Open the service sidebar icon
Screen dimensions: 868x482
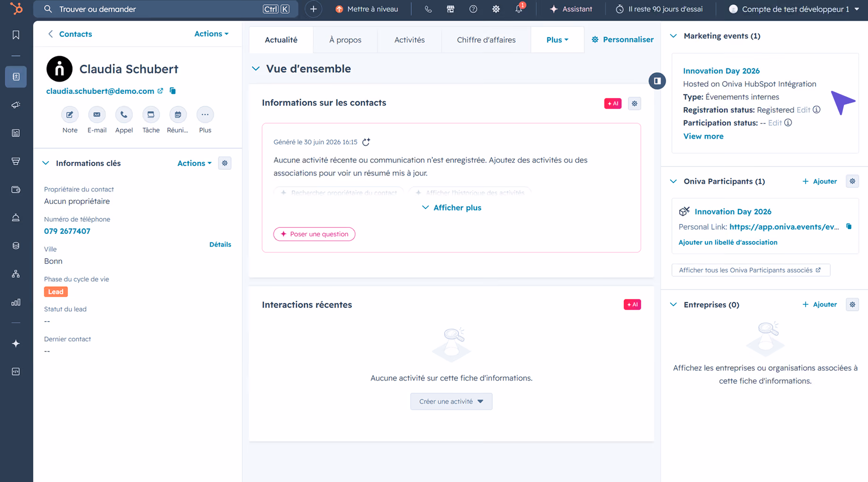(x=16, y=217)
